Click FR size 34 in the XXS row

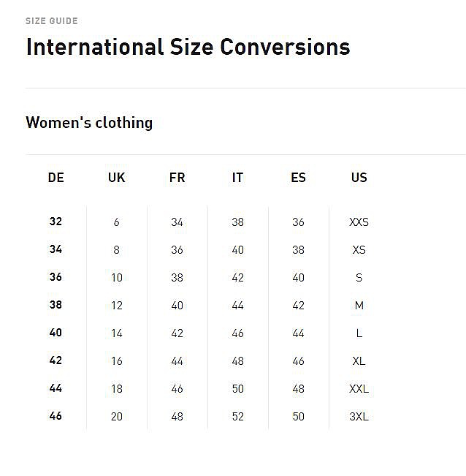[x=177, y=222]
